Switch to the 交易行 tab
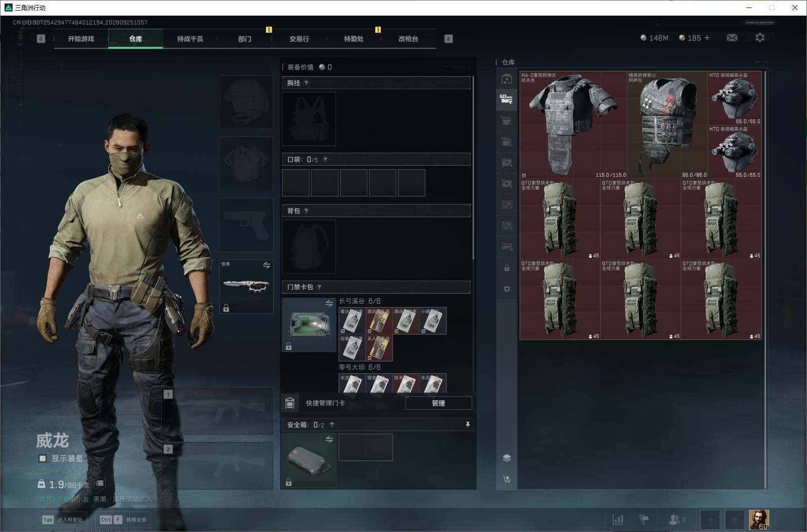 299,39
